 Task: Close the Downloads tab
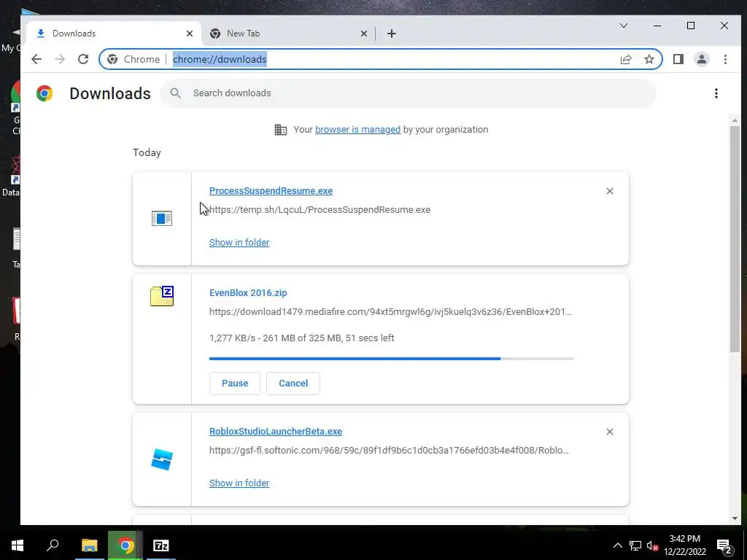[x=190, y=34]
